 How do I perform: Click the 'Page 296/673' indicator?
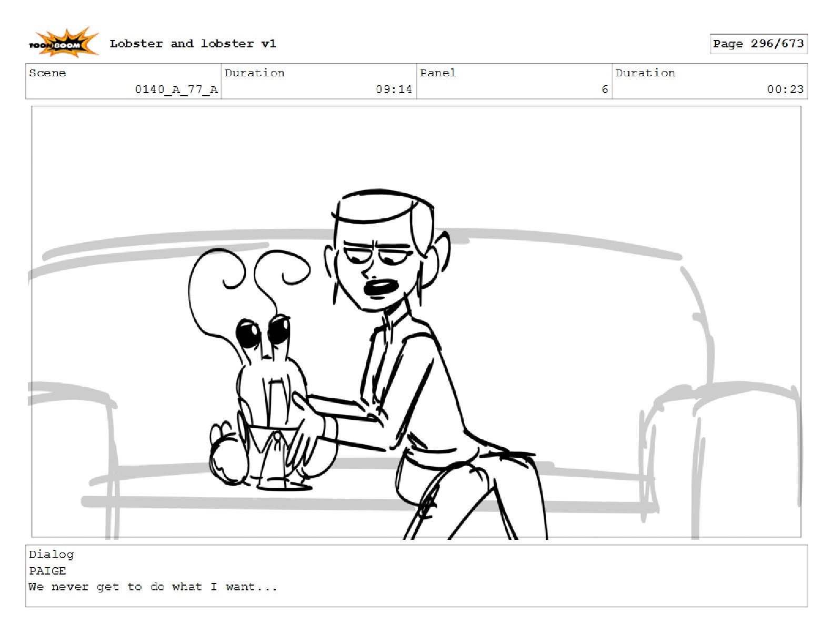758,44
